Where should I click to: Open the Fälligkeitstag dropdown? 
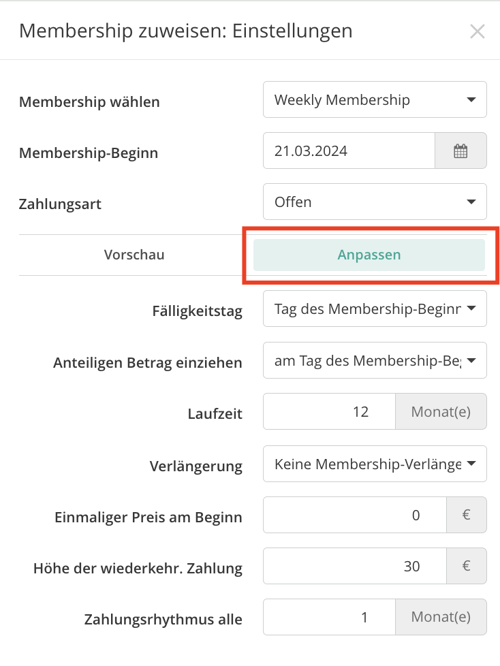coord(375,309)
